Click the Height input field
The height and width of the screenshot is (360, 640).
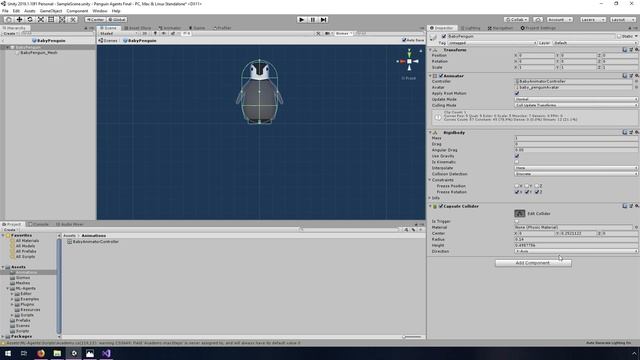pyautogui.click(x=576, y=245)
